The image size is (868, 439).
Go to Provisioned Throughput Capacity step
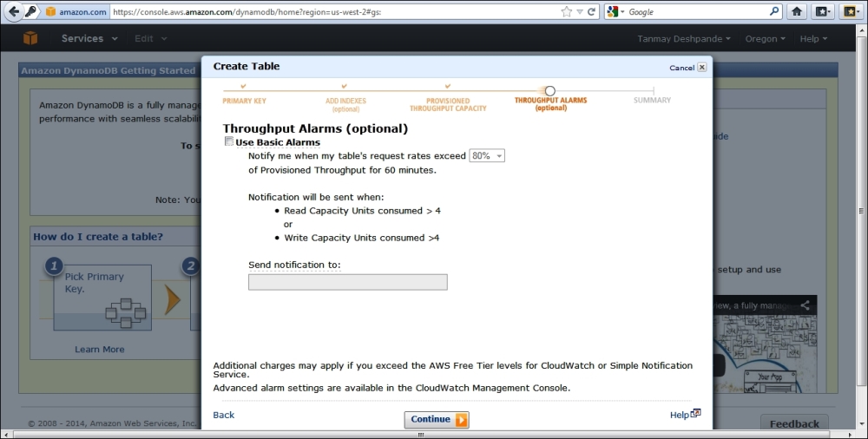448,105
